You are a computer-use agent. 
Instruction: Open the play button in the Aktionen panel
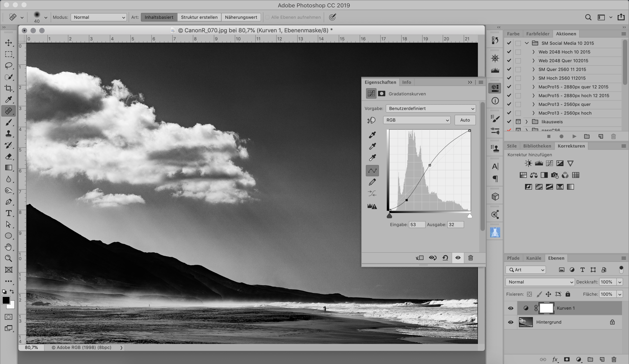pos(574,136)
